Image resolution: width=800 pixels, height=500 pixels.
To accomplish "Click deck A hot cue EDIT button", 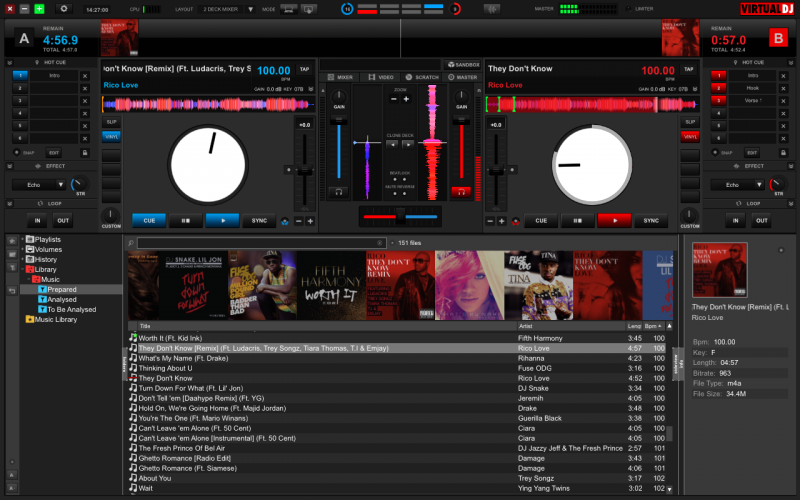I will (x=54, y=153).
